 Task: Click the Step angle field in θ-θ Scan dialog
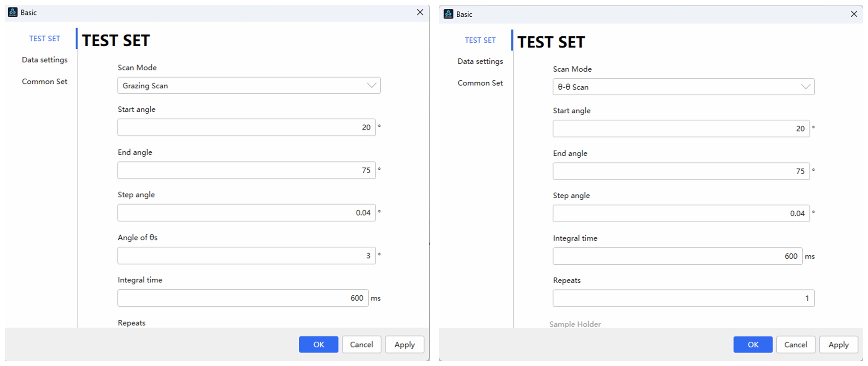[681, 214]
